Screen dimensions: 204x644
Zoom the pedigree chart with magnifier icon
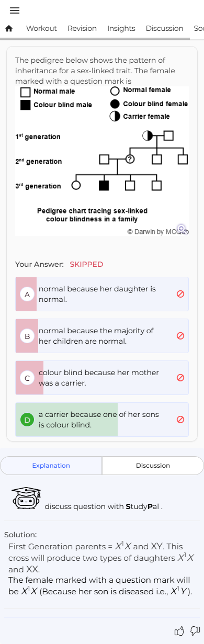(x=181, y=228)
